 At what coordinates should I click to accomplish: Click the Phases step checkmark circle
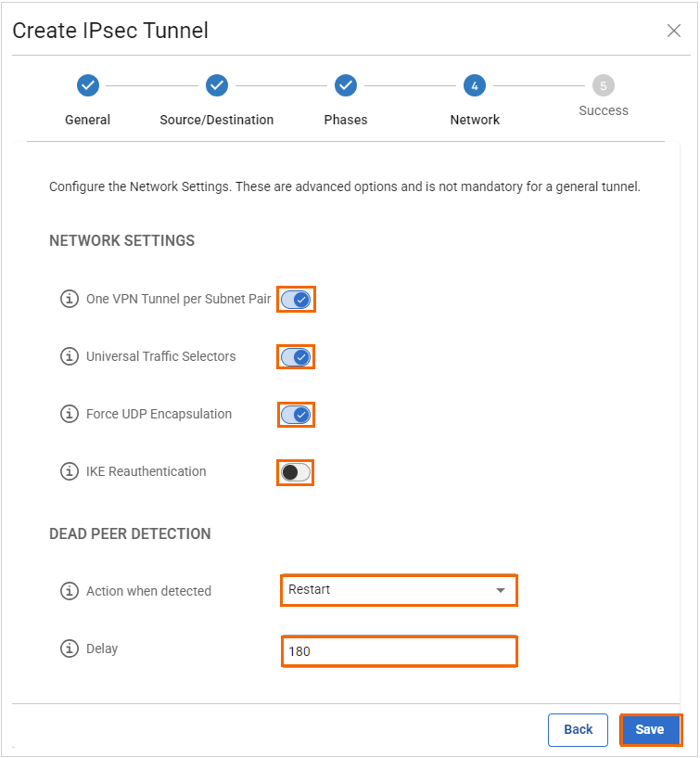[x=346, y=85]
